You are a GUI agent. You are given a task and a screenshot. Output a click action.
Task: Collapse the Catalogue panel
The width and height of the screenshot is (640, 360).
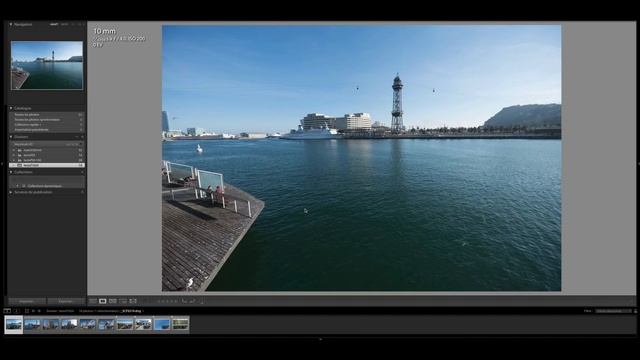point(11,109)
